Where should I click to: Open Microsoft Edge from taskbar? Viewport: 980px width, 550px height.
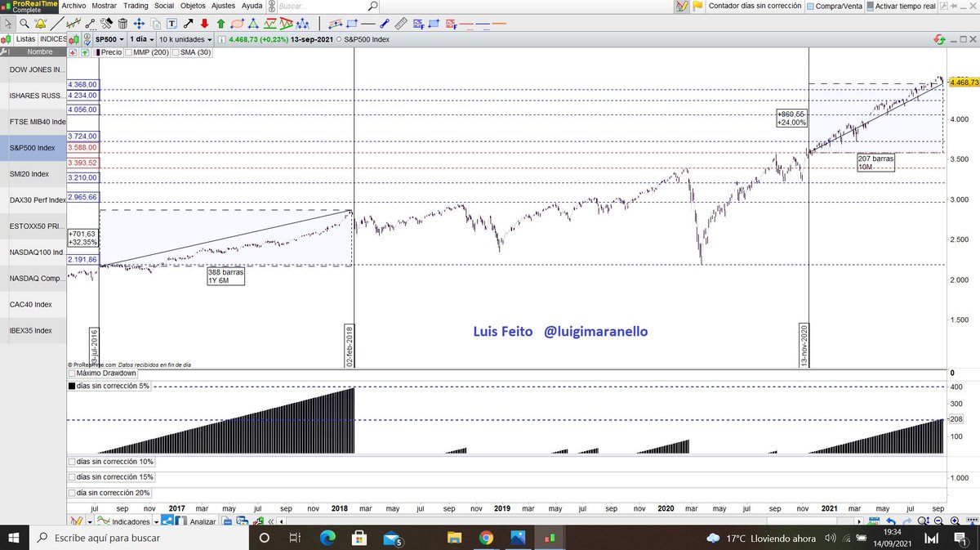(x=327, y=539)
